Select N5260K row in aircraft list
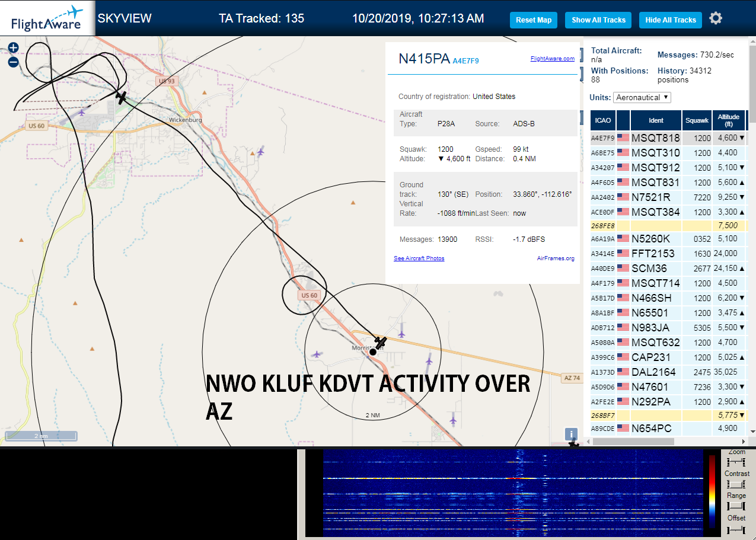 tap(668, 239)
